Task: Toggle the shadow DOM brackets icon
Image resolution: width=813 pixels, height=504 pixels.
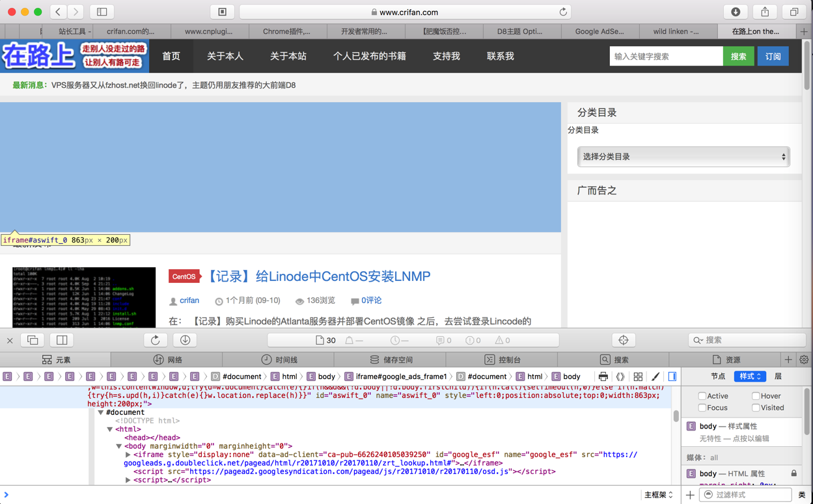Action: tap(620, 377)
